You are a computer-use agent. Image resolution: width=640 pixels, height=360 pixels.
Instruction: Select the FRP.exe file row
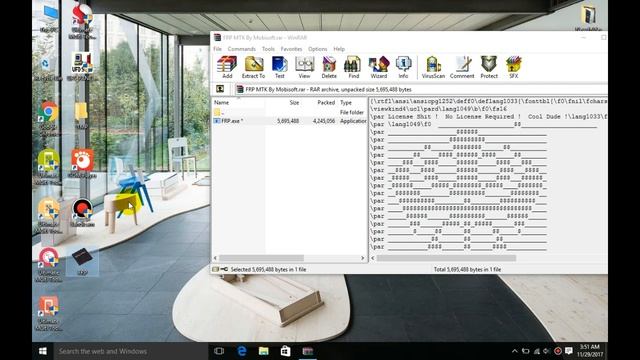pyautogui.click(x=289, y=121)
